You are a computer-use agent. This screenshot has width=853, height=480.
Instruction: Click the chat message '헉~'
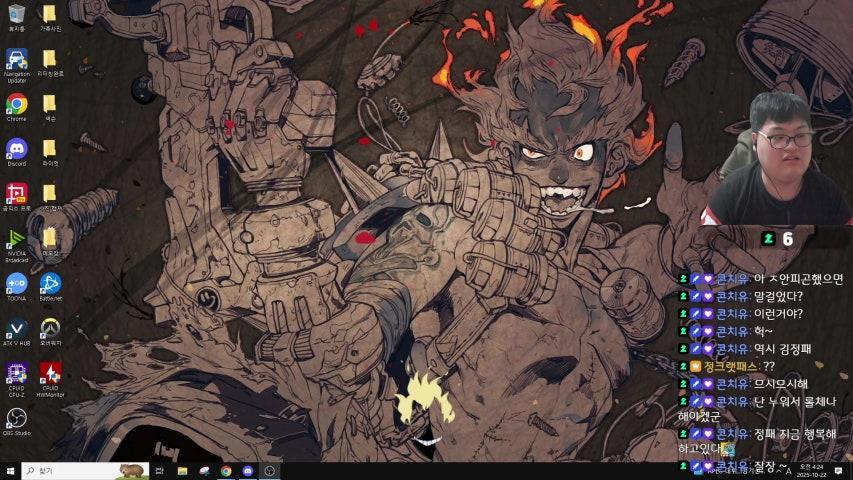pos(763,331)
